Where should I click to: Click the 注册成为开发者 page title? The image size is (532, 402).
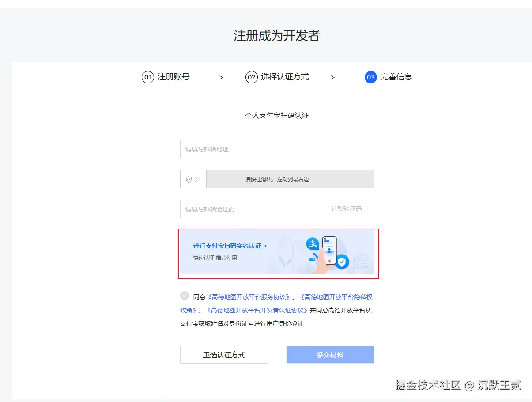[x=277, y=36]
